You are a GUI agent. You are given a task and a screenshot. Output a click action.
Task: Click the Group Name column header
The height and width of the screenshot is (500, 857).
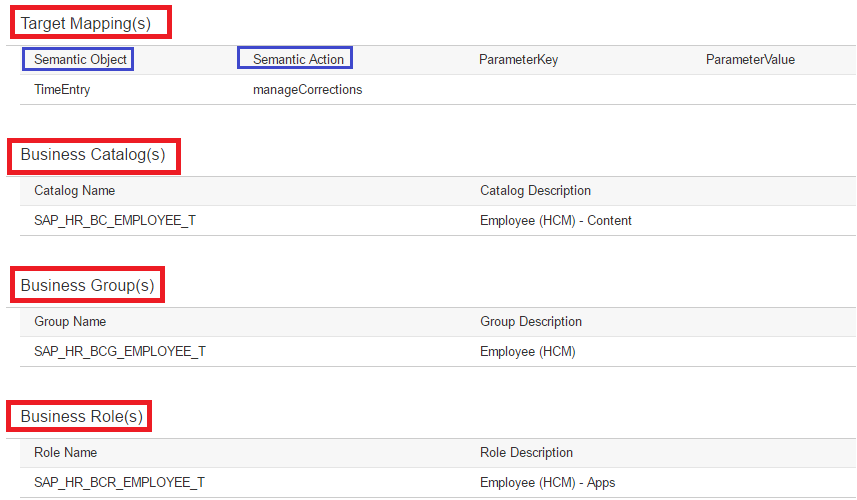coord(70,322)
